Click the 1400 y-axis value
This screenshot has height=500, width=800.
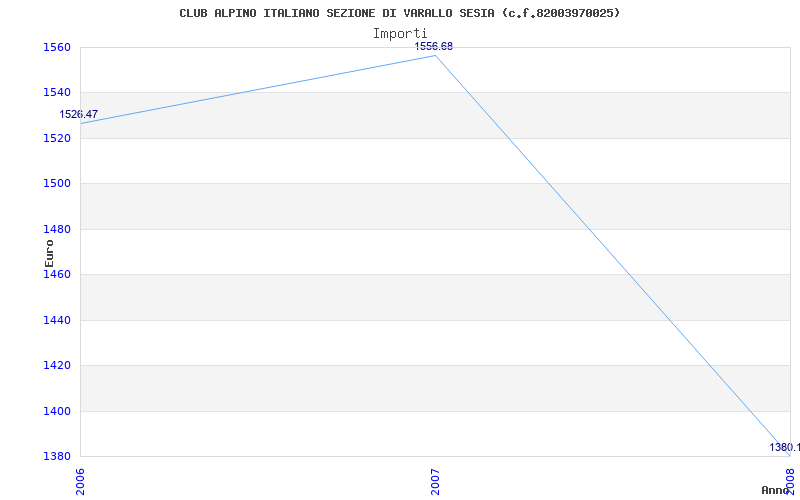pos(56,411)
